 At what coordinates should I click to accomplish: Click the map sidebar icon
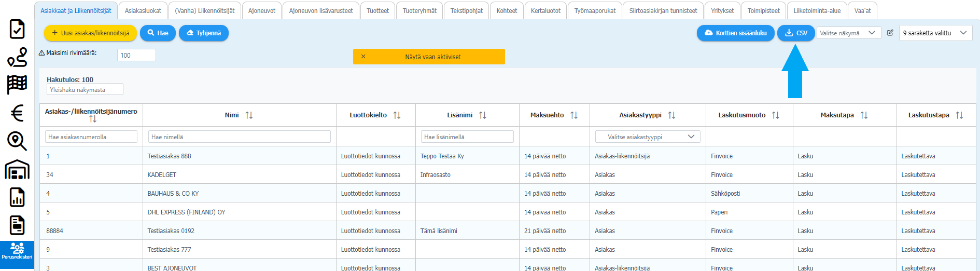point(17,85)
